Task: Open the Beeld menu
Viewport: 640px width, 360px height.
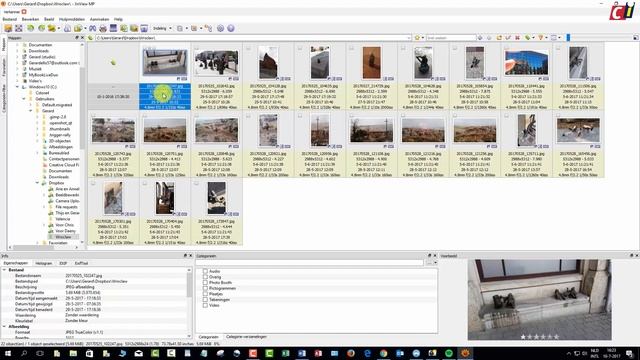Action: (x=49, y=19)
